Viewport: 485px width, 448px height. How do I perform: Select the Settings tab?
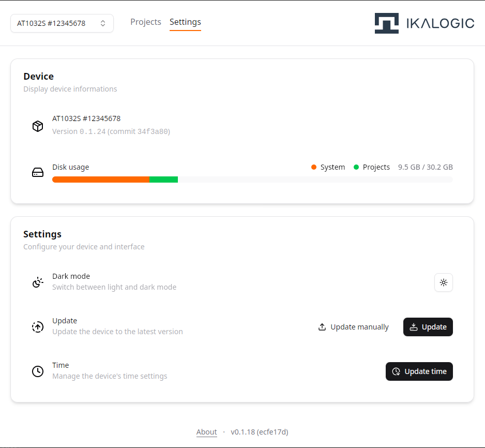[185, 22]
